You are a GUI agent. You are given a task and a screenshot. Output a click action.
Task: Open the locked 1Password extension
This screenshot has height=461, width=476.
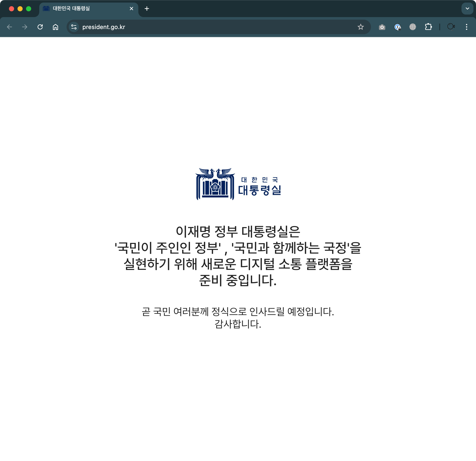(x=397, y=27)
